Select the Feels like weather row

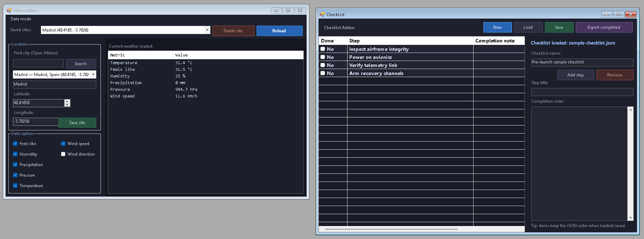click(205, 69)
